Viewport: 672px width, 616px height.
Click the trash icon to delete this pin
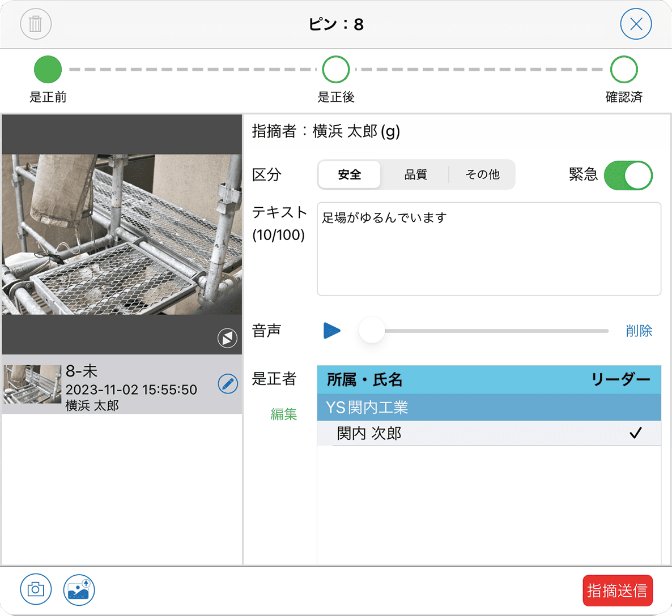pyautogui.click(x=35, y=24)
